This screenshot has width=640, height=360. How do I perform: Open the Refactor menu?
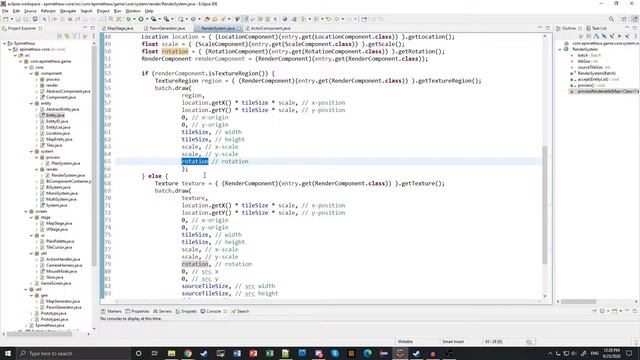coord(48,11)
